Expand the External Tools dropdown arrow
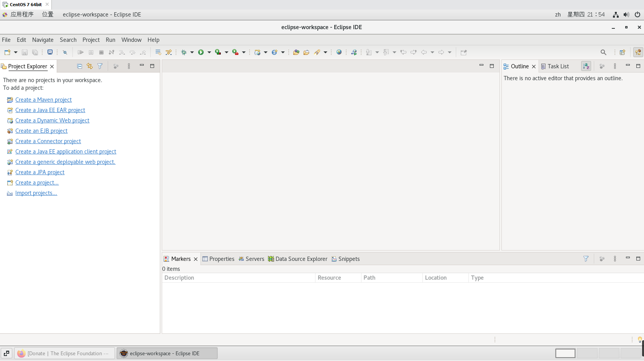This screenshot has height=361, width=644. (x=244, y=52)
